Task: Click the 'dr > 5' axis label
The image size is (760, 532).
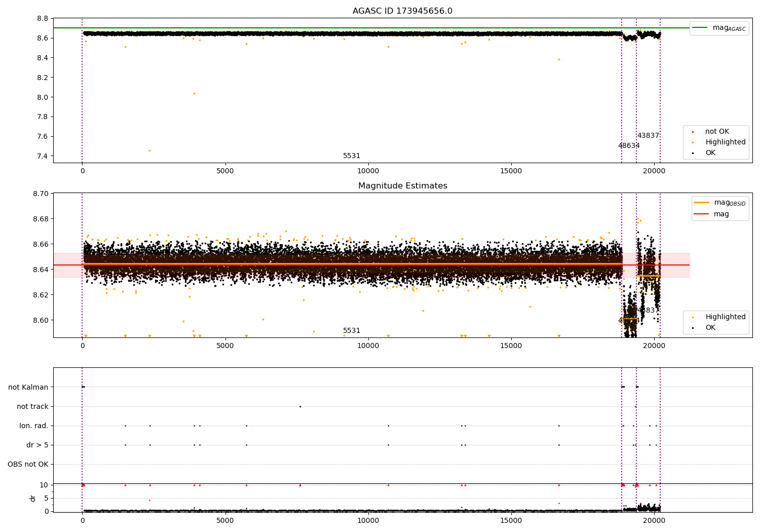Action: (37, 445)
